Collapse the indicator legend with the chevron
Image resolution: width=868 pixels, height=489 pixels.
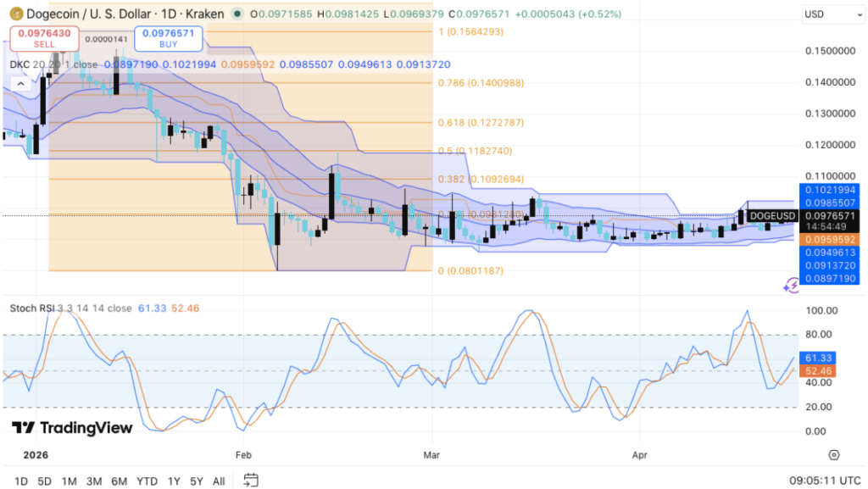pos(20,84)
